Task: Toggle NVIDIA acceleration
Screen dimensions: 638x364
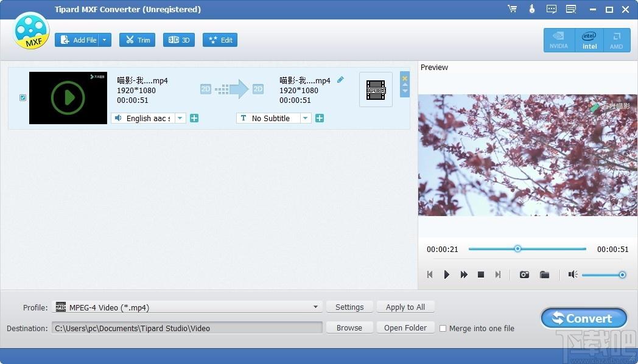Action: [559, 40]
